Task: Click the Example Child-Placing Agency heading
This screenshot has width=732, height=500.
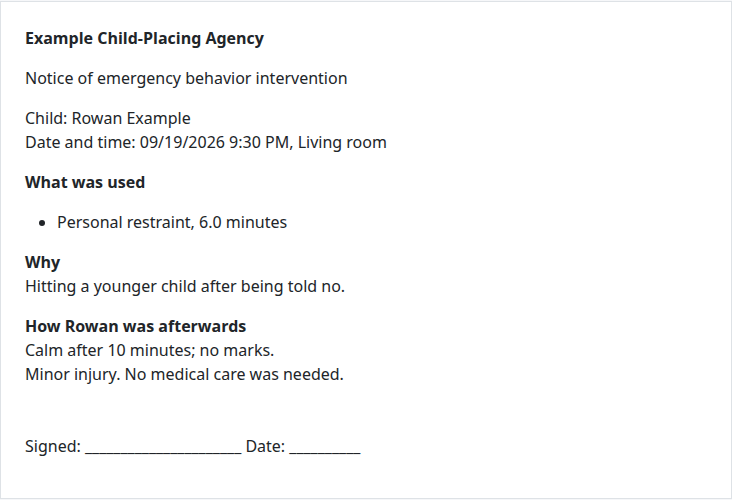Action: [144, 39]
